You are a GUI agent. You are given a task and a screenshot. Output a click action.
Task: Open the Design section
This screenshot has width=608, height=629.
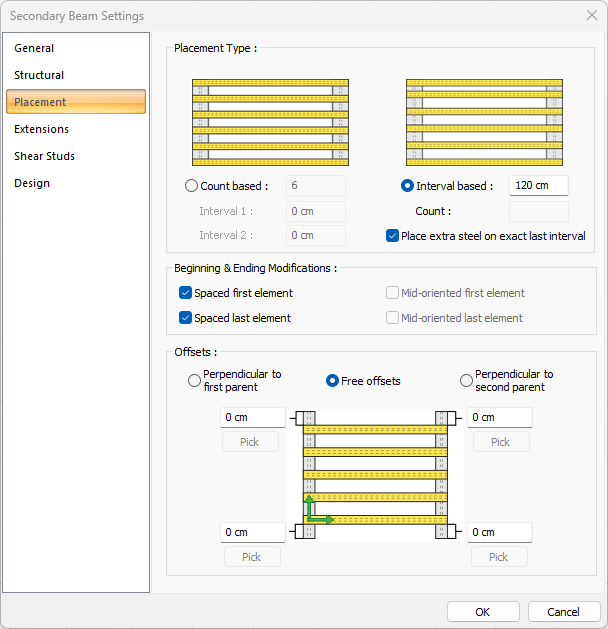coord(32,183)
